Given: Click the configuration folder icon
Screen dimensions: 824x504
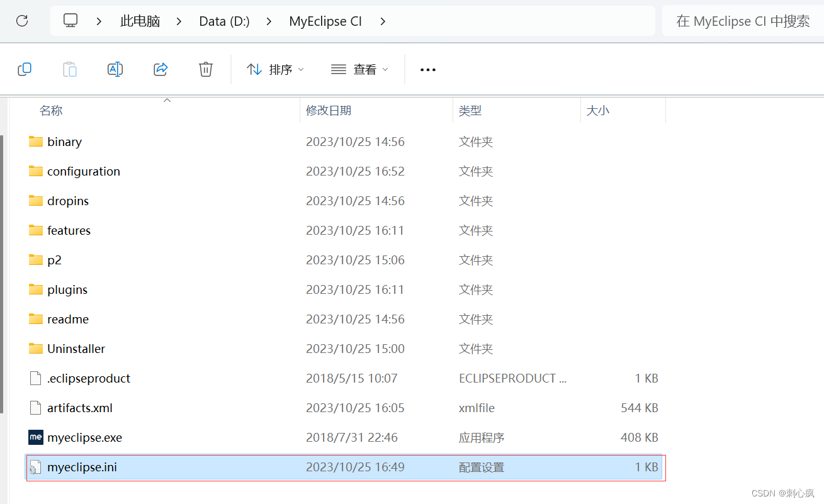Looking at the screenshot, I should 36,171.
